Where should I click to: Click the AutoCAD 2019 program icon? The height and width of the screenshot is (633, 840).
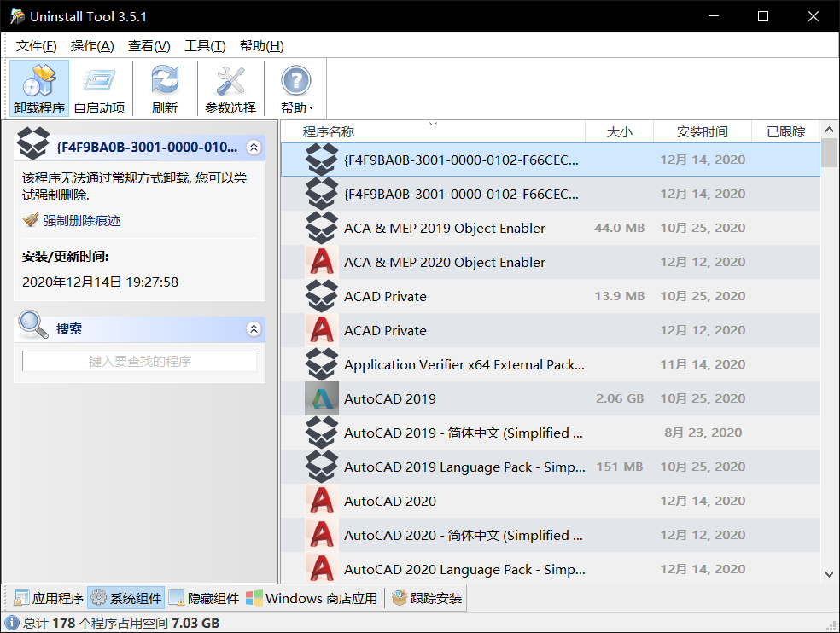[x=322, y=398]
